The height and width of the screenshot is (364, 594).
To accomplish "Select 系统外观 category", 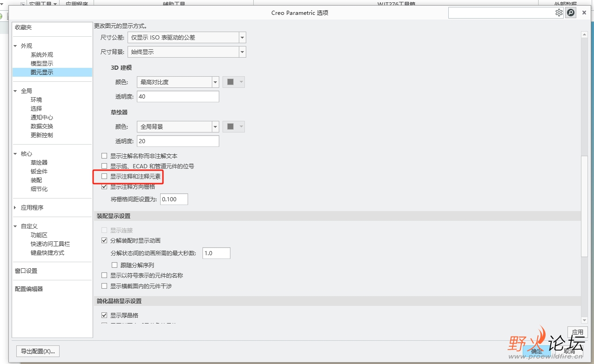I will 42,55.
